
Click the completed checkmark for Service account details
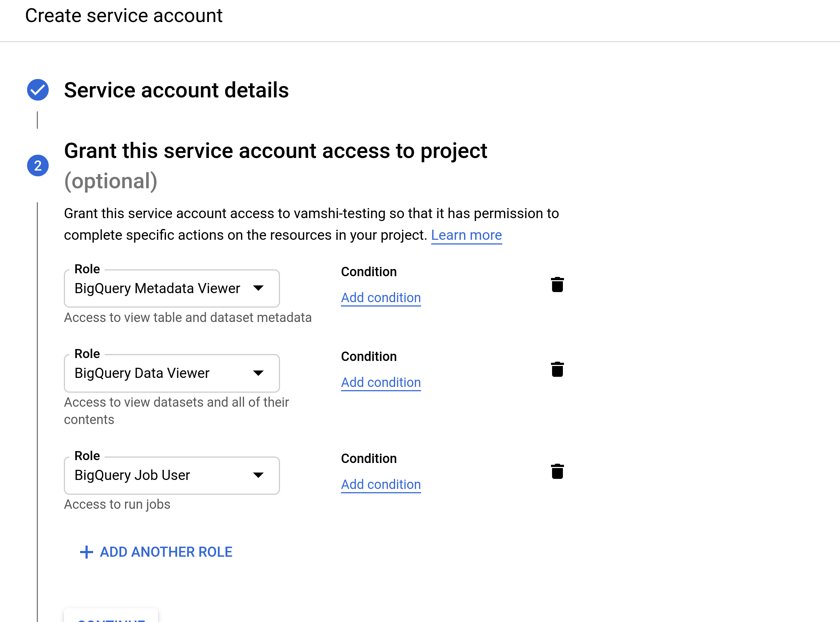(38, 90)
